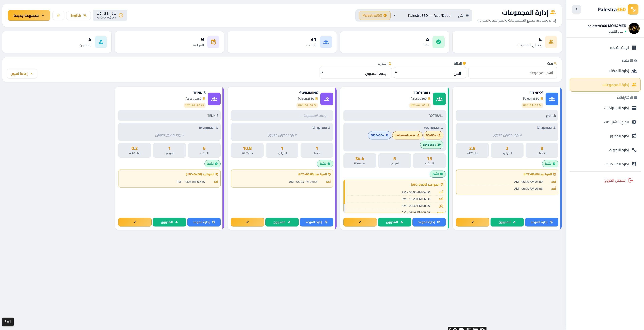Click the Palestra360 verified badge chip
The width and height of the screenshot is (644, 330).
[374, 15]
